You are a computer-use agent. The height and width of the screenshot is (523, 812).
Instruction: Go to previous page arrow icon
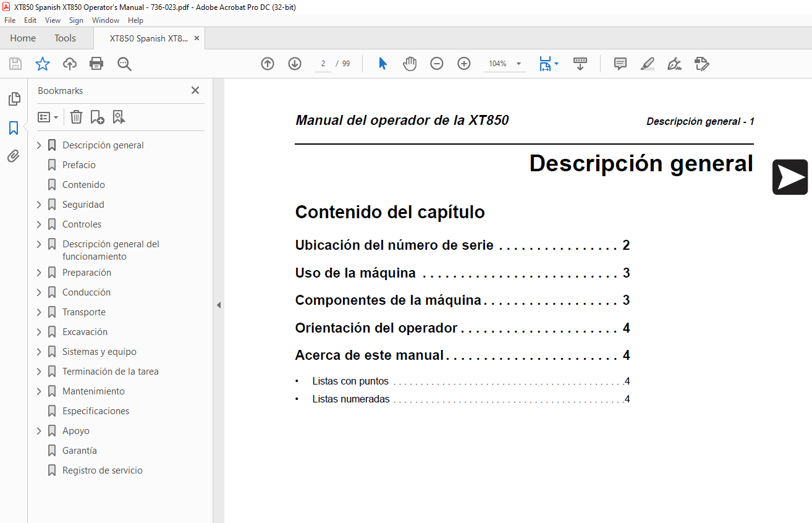click(x=268, y=64)
